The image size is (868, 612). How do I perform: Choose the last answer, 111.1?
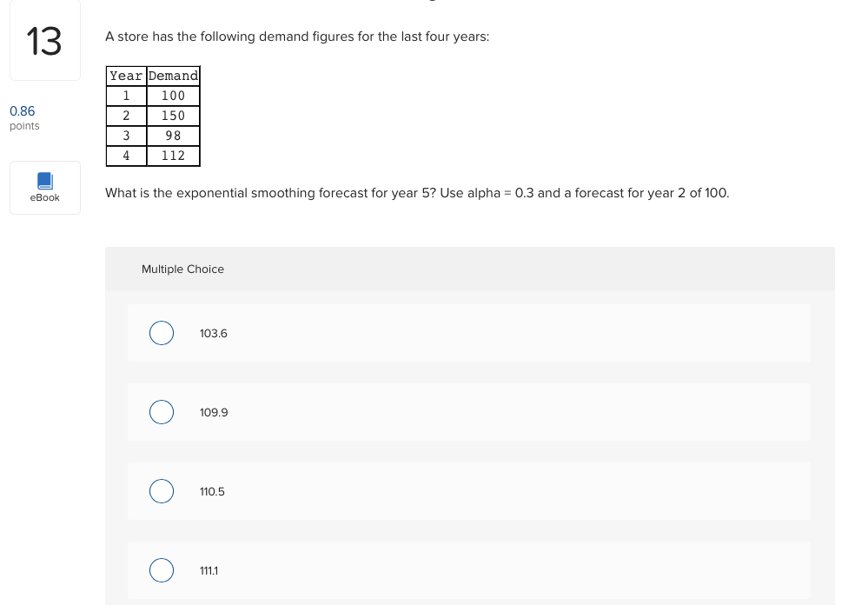click(x=209, y=570)
